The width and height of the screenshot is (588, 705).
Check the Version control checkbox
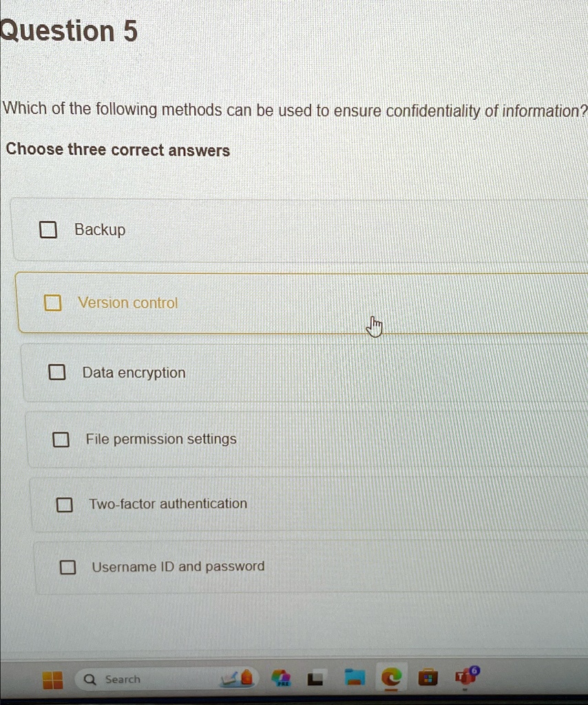pos(52,302)
